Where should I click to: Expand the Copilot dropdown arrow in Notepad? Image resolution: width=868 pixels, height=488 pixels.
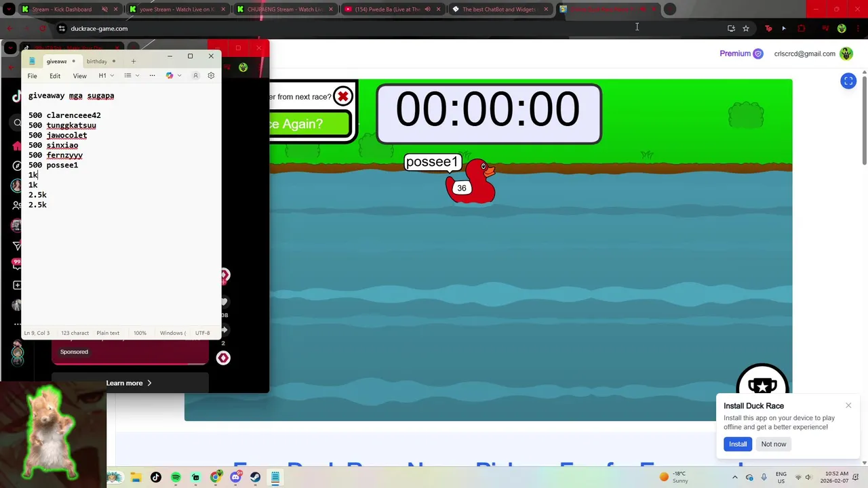click(x=179, y=76)
